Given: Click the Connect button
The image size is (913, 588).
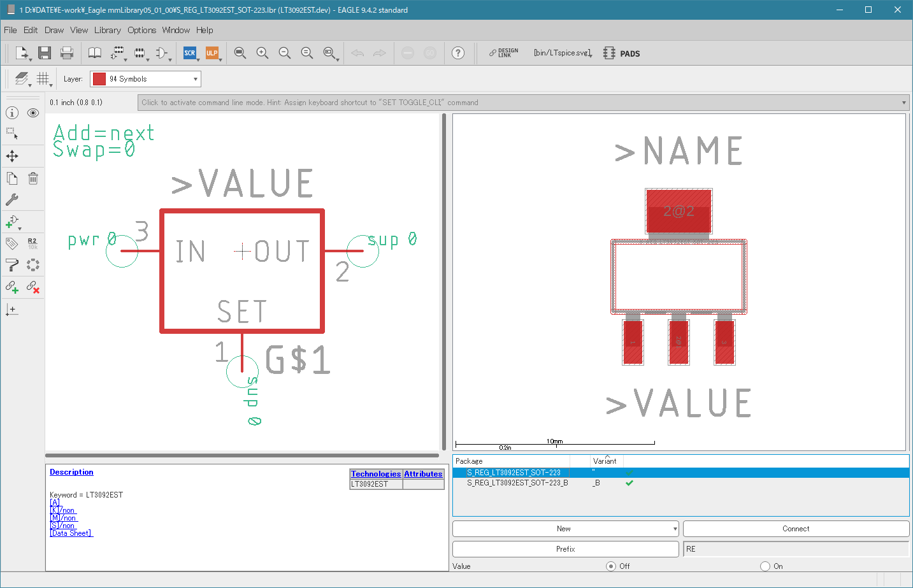Looking at the screenshot, I should [796, 529].
